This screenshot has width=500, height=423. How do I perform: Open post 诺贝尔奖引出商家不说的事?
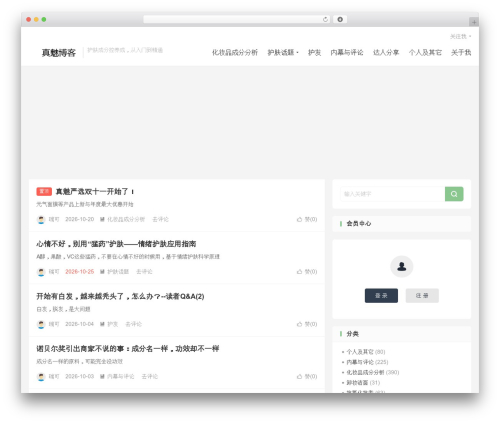[128, 349]
